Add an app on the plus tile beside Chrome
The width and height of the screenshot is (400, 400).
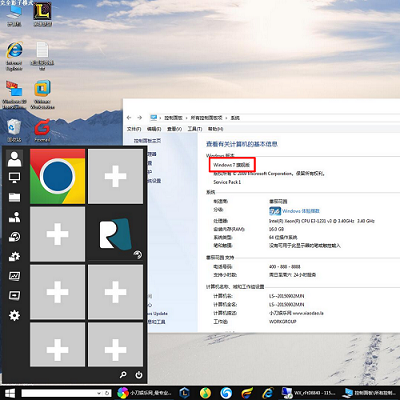(115, 176)
